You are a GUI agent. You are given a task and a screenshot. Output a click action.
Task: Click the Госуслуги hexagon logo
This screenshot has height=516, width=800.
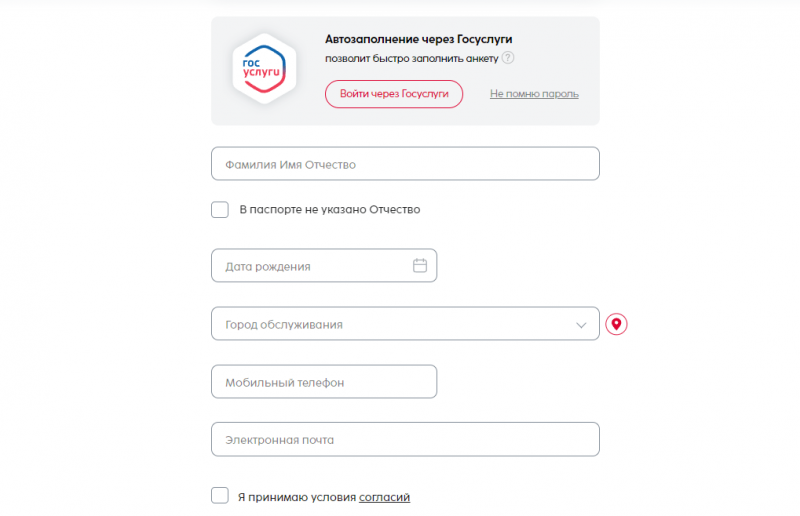[264, 69]
